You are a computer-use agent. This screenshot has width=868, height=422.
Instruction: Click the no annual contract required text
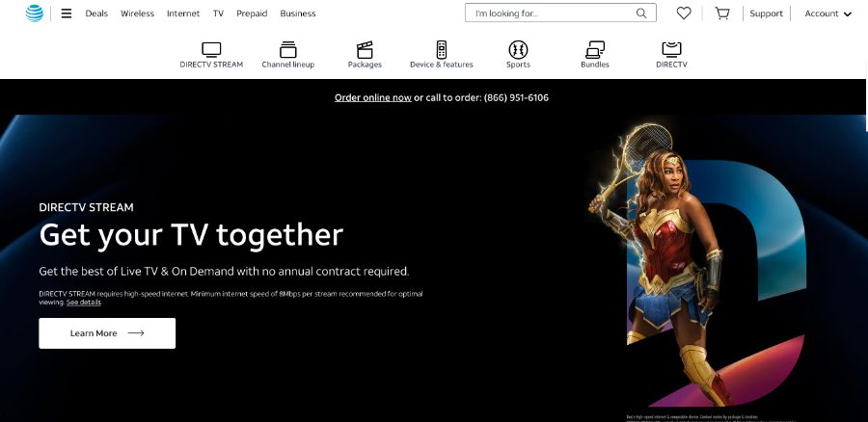[x=338, y=271]
